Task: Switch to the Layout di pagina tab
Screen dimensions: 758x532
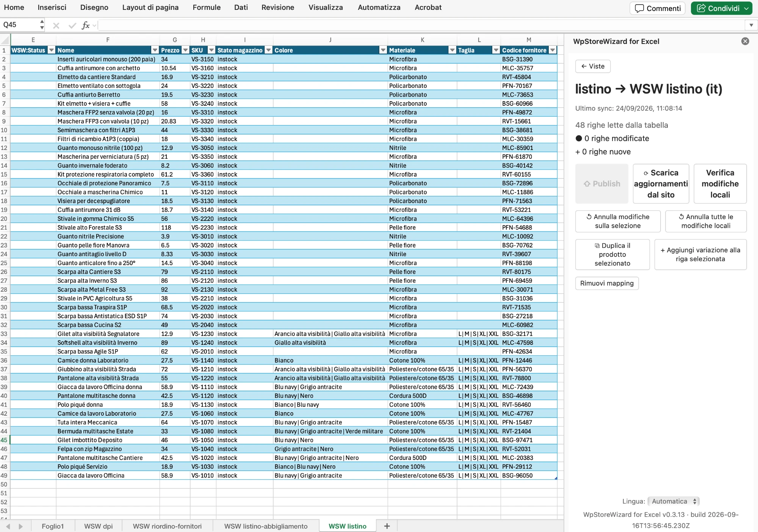Action: pyautogui.click(x=150, y=7)
